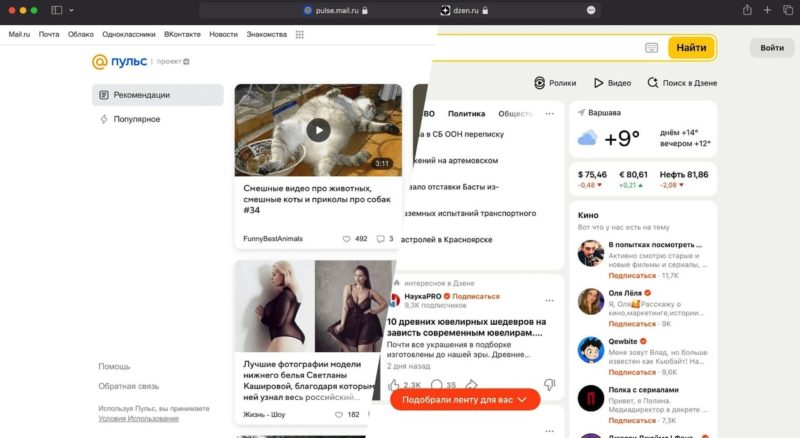Add a new tab with plus icon

click(x=767, y=10)
